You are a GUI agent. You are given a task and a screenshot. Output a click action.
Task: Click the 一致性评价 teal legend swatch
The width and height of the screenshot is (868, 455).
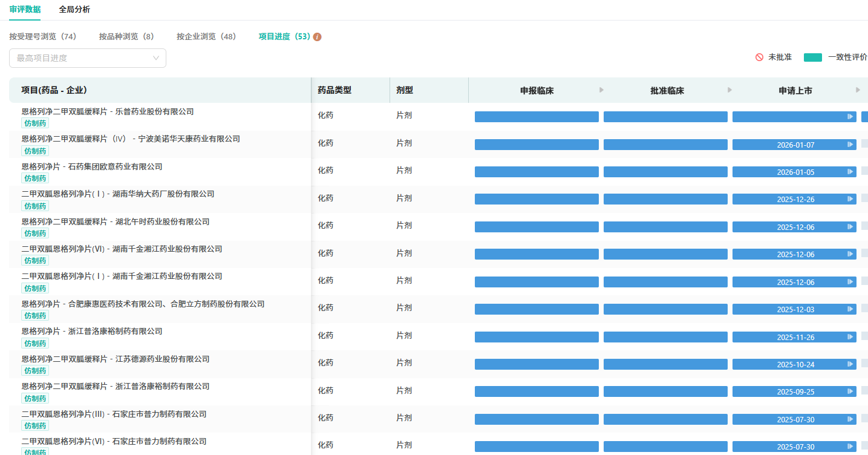point(812,57)
